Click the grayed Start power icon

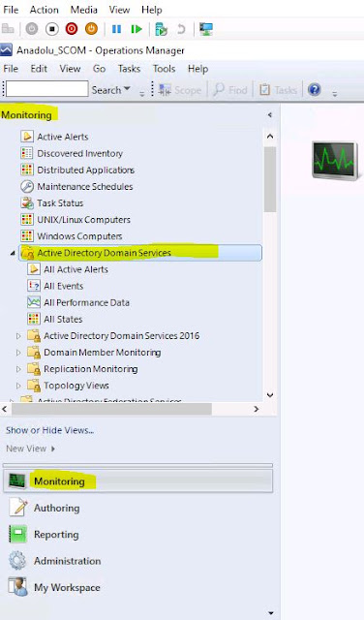[32, 29]
